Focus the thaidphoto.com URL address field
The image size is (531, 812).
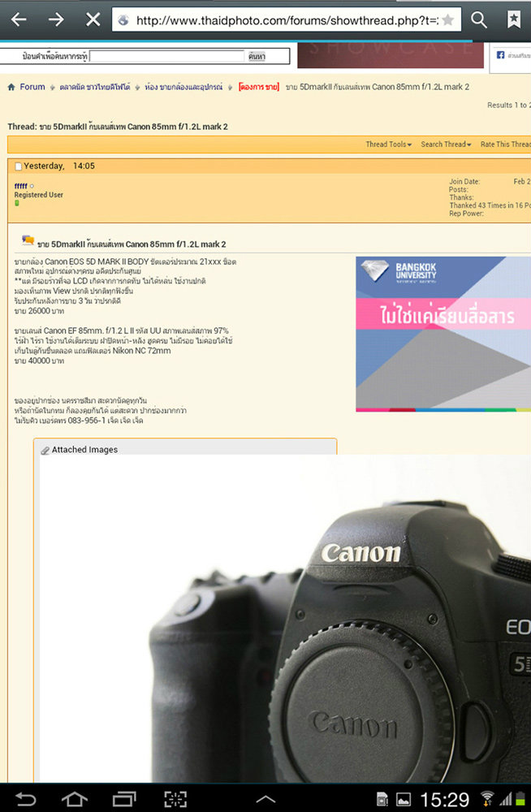pyautogui.click(x=287, y=20)
